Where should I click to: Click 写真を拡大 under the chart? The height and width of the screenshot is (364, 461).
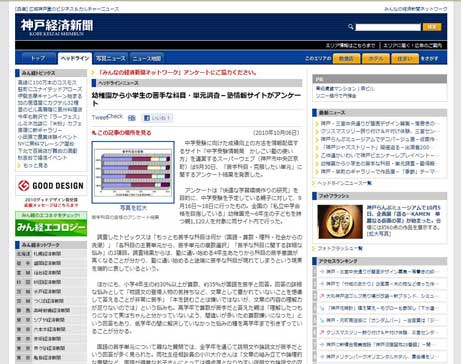(133, 208)
